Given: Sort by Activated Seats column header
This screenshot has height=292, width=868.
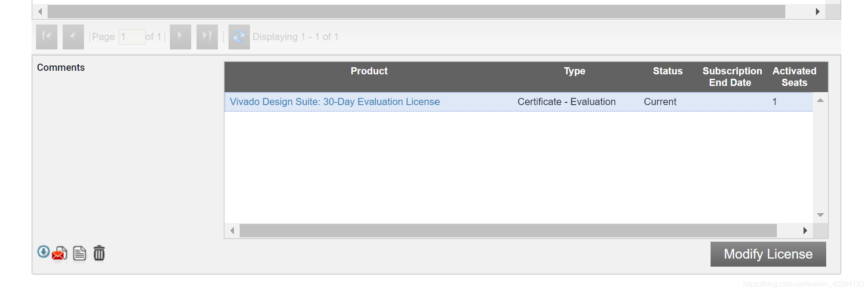Looking at the screenshot, I should [795, 77].
